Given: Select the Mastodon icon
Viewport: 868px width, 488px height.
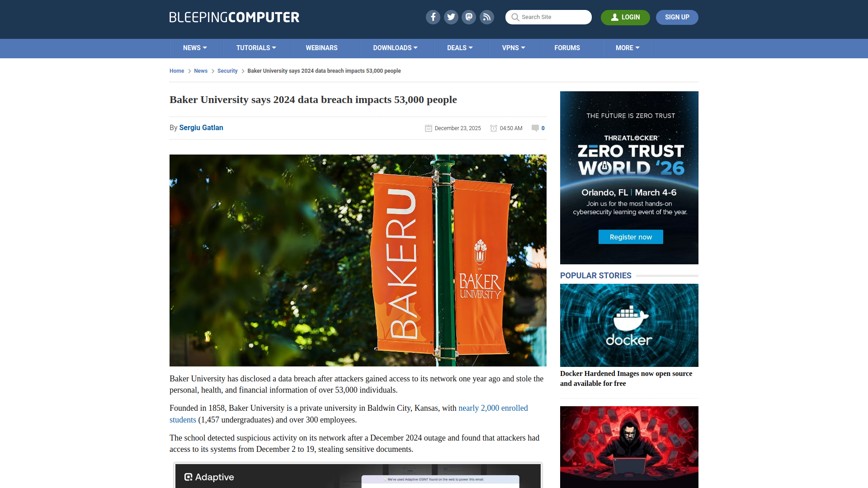Looking at the screenshot, I should coord(469,17).
